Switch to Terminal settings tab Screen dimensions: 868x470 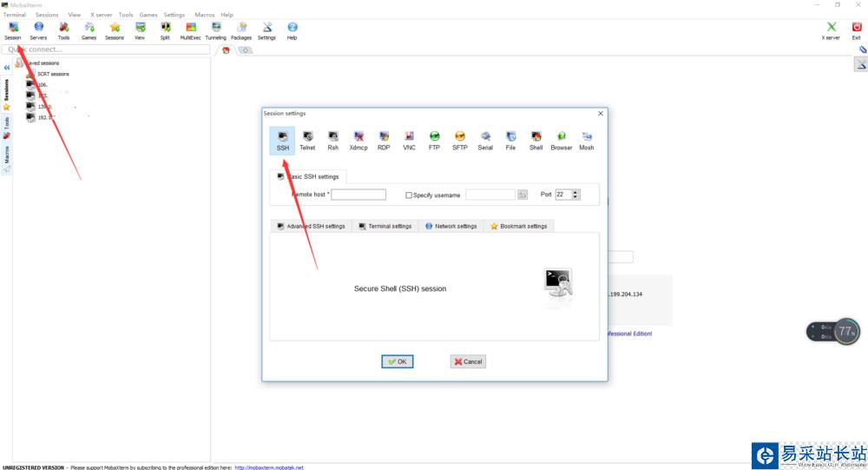pos(385,226)
